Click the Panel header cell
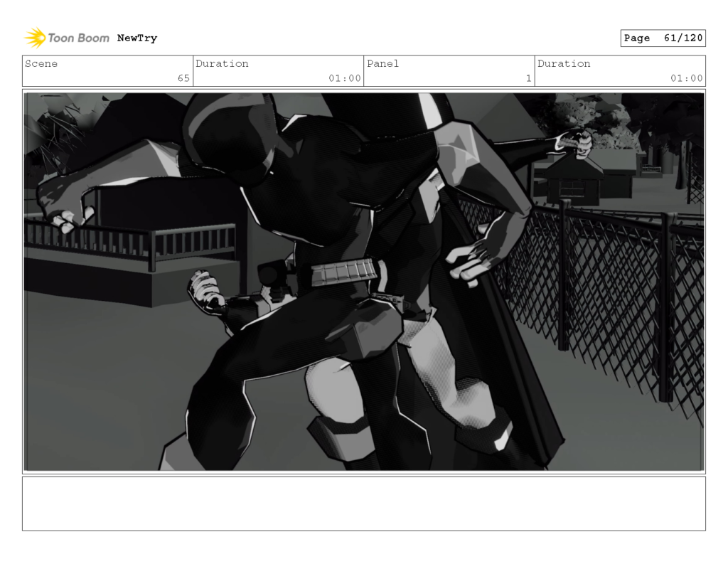Viewport: 728px width, 564px height. tap(382, 63)
